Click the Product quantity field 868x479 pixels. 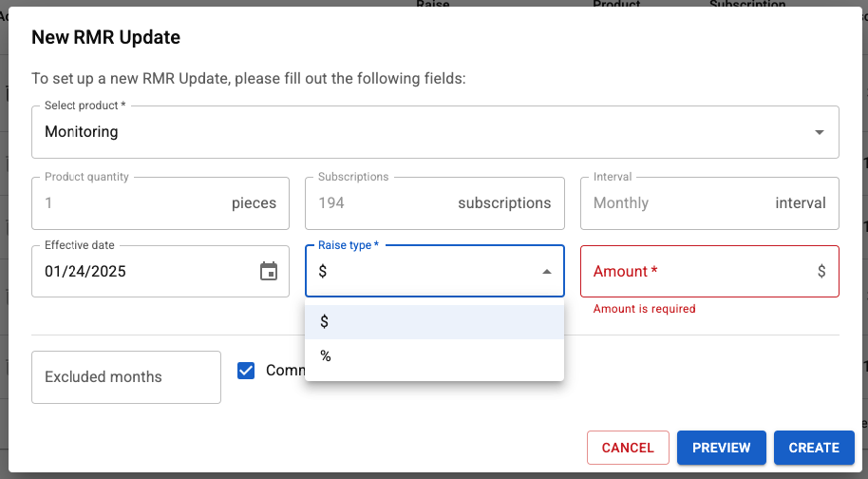point(133,203)
